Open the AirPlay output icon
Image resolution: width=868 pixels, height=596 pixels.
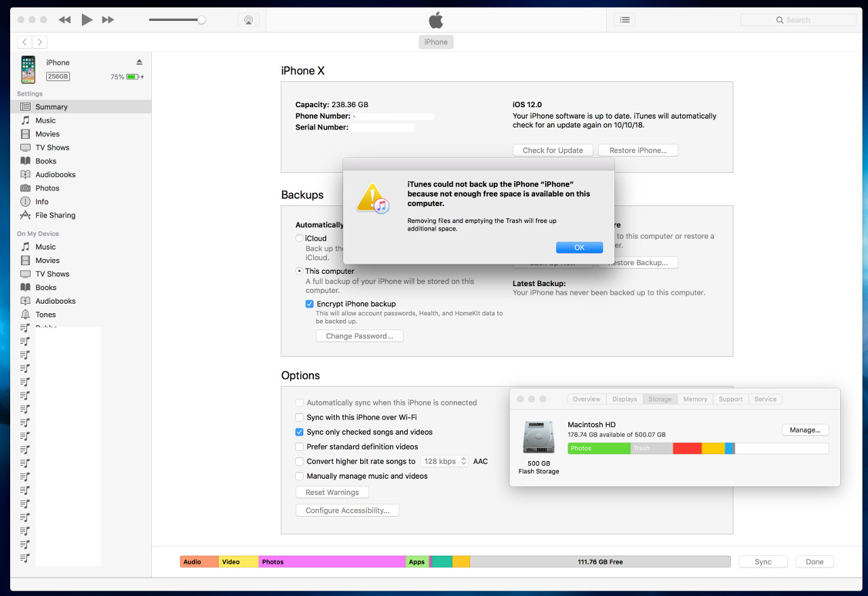click(248, 20)
